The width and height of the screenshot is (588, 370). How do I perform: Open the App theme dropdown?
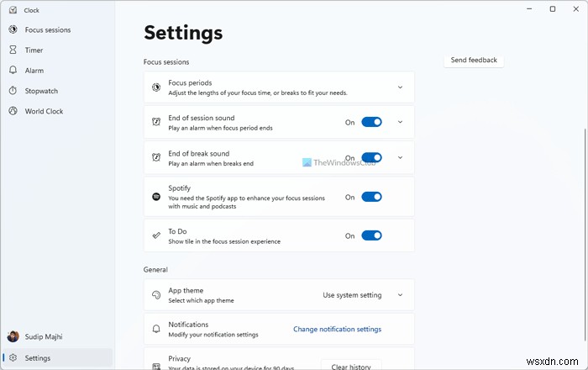click(363, 295)
